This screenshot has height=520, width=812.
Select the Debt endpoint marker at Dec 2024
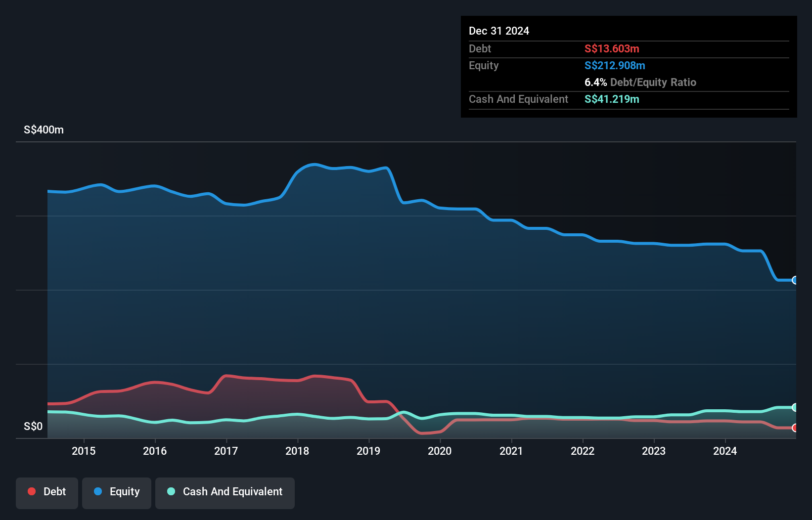point(795,428)
